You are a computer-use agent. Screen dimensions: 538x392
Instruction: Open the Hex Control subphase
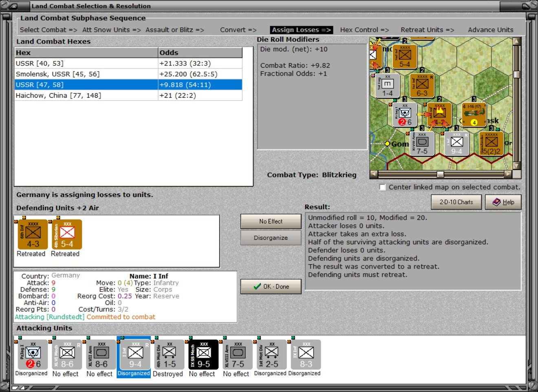[x=364, y=30]
